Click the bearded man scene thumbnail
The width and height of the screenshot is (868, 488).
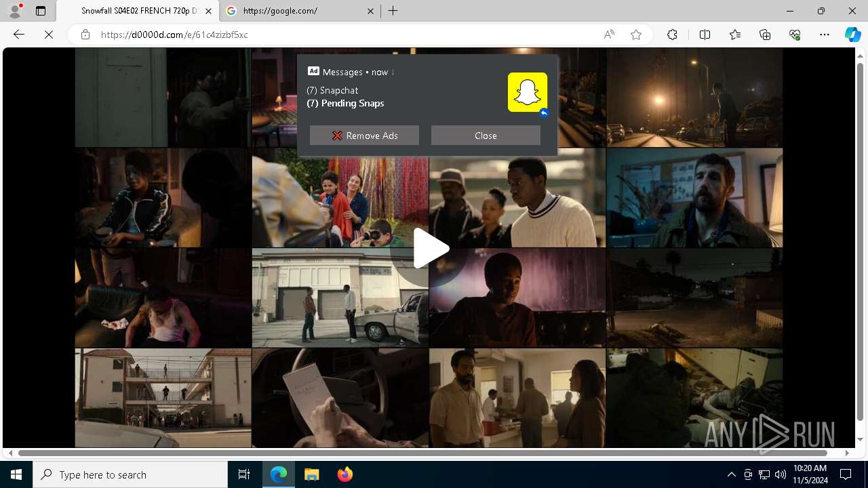694,198
